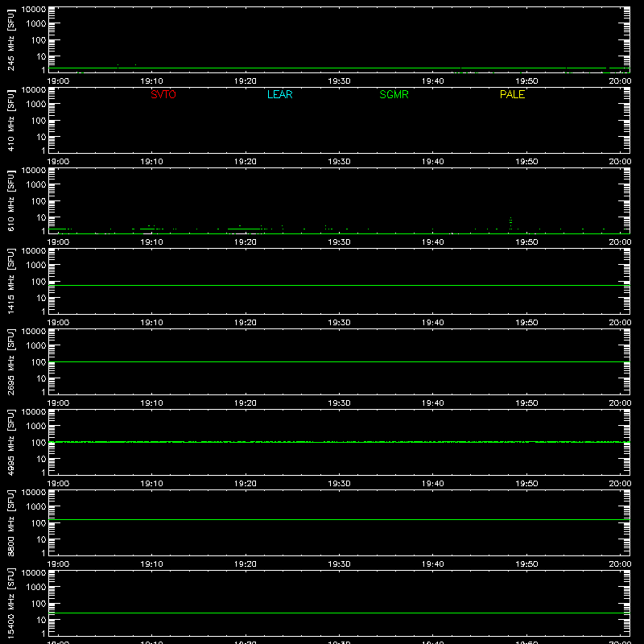Screen dimensions: 644x644
Task: Click the 410 MHz [SFU] axis title
Action: [x=10, y=121]
